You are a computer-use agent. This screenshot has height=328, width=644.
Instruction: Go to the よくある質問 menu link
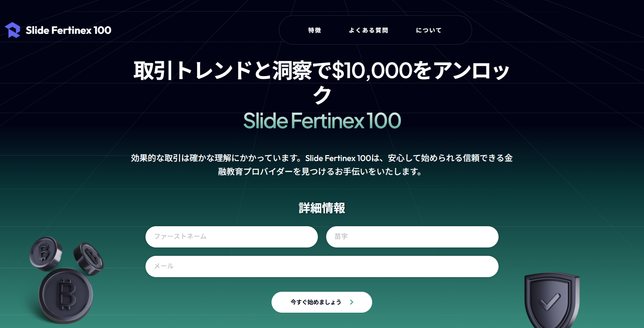coord(368,30)
